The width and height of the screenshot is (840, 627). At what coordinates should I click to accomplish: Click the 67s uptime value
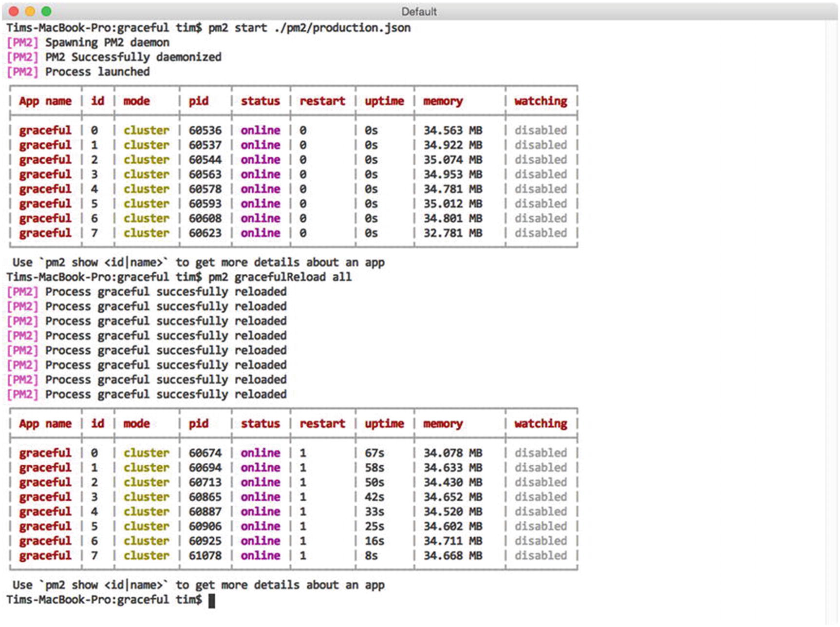point(374,453)
